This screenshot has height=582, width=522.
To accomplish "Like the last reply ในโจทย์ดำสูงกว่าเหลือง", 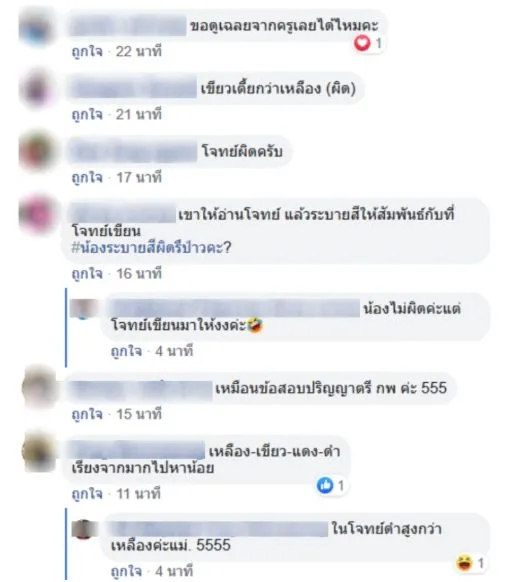I will [126, 571].
